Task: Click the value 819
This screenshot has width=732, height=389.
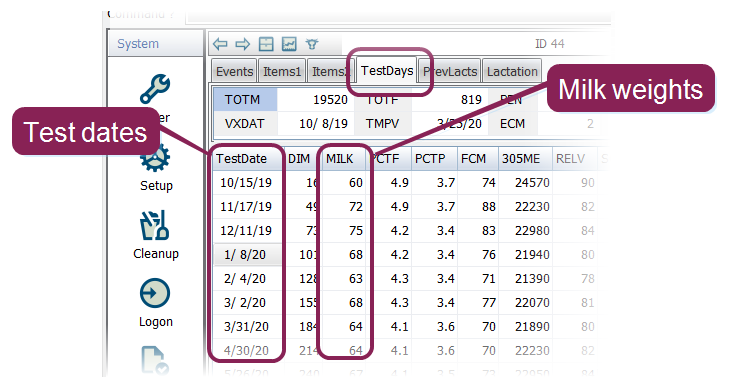Action: click(471, 100)
